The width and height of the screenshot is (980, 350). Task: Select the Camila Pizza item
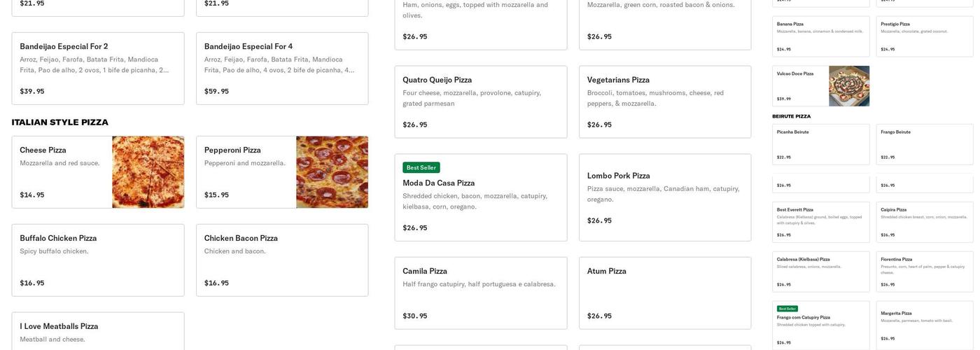coord(481,293)
